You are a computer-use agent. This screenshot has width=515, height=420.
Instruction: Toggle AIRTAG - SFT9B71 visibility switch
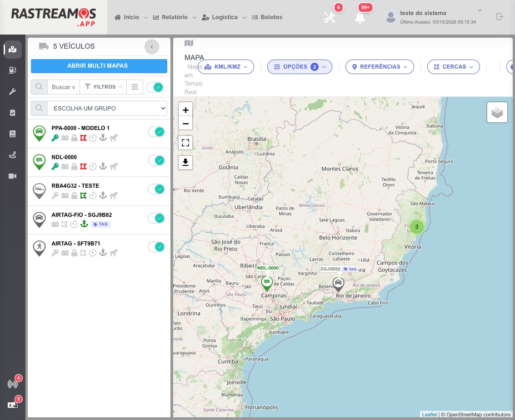156,247
